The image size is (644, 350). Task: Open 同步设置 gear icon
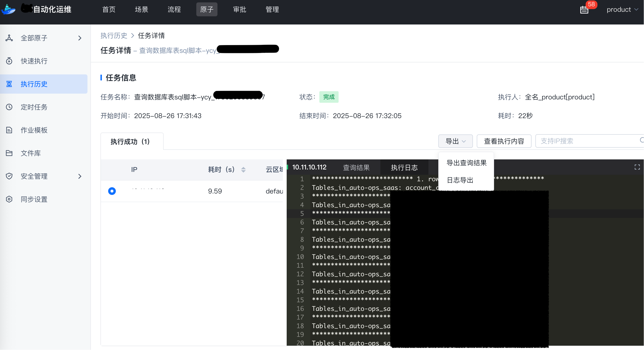[x=9, y=199]
